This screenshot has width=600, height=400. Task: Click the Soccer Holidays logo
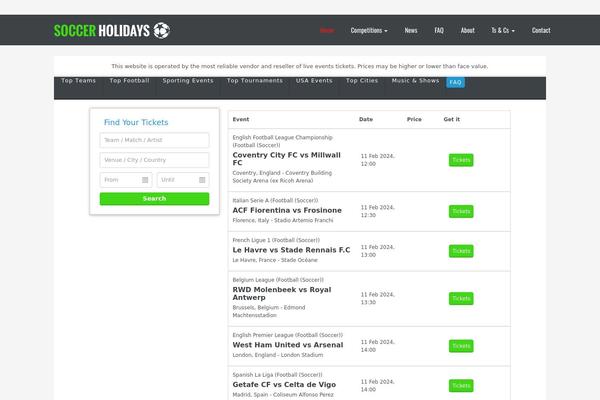112,31
